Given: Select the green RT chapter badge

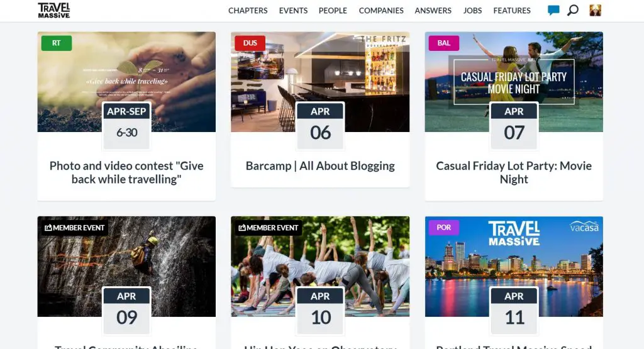Looking at the screenshot, I should 56,43.
